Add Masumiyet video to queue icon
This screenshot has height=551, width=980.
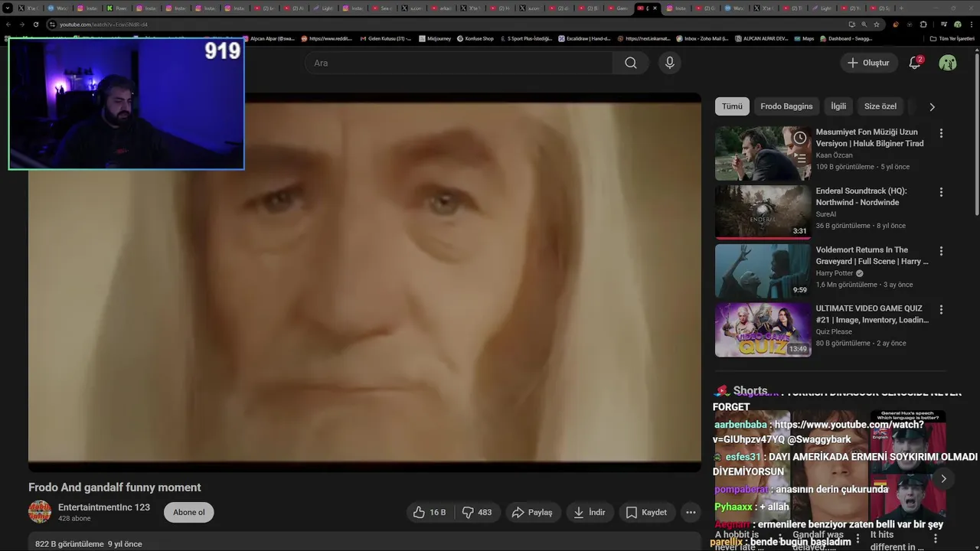[799, 158]
